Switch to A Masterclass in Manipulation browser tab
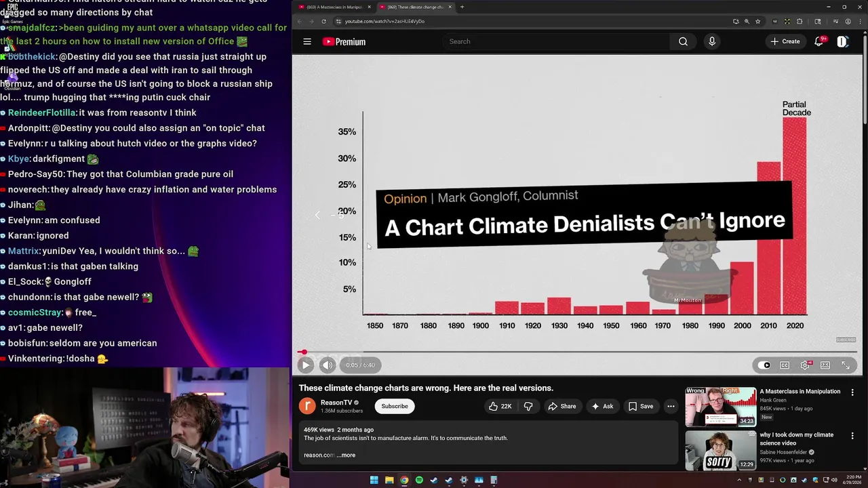 334,7
